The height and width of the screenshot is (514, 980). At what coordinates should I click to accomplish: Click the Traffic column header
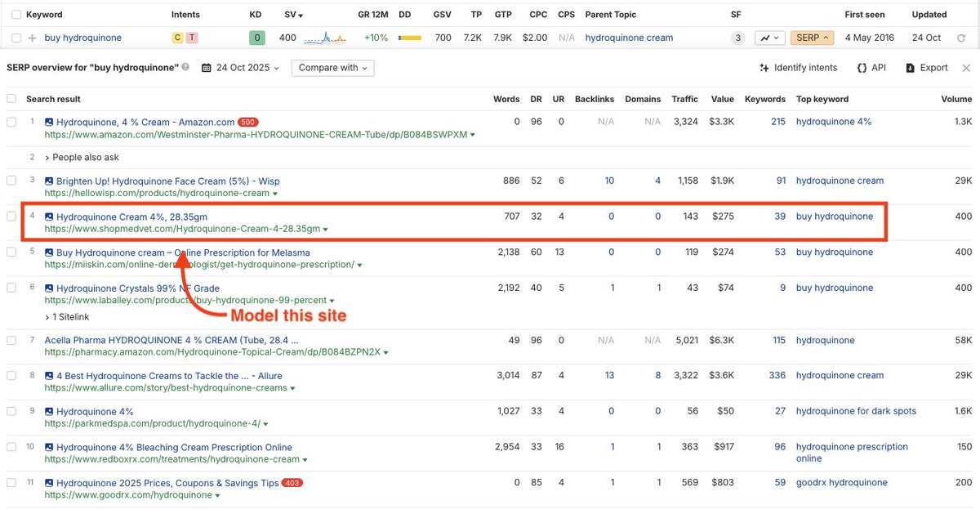tap(684, 99)
